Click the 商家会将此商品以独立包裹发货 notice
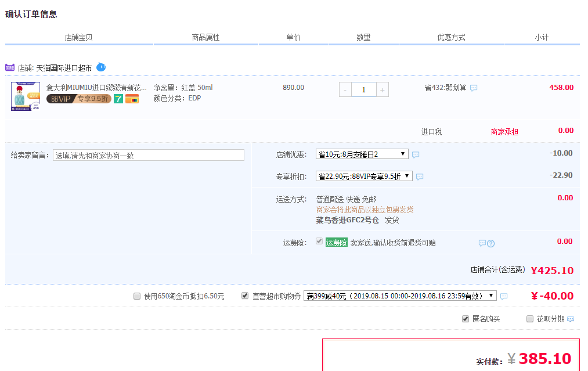Image resolution: width=588 pixels, height=371 pixels. [365, 210]
